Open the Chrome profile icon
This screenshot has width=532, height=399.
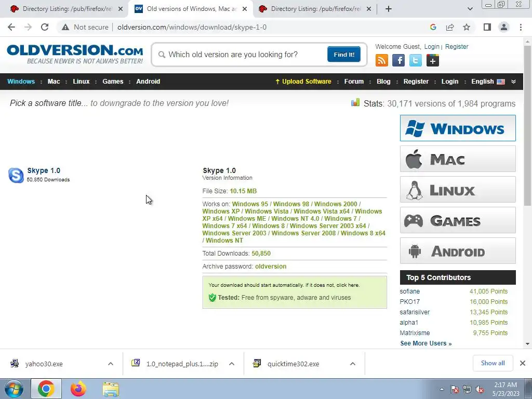tap(504, 27)
